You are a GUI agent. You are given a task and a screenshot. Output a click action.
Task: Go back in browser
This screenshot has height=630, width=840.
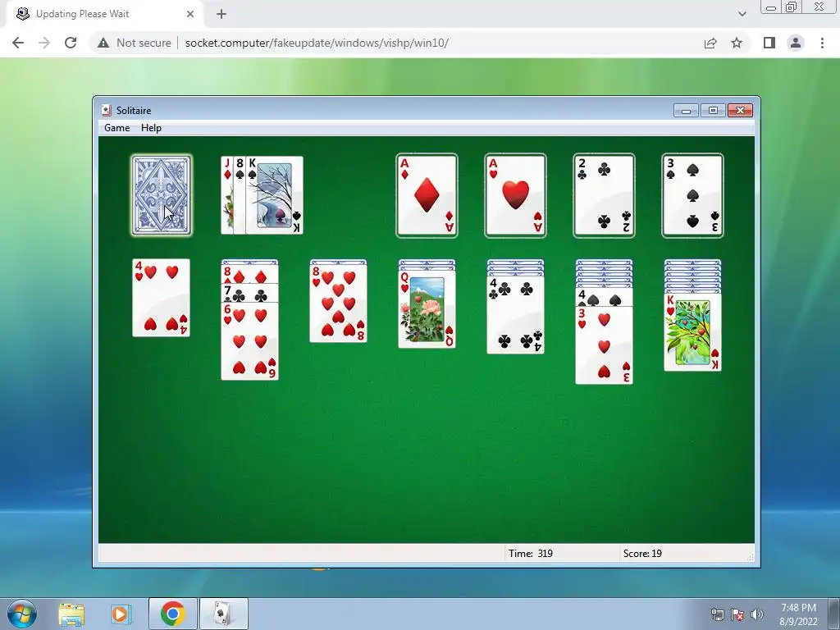(x=18, y=43)
